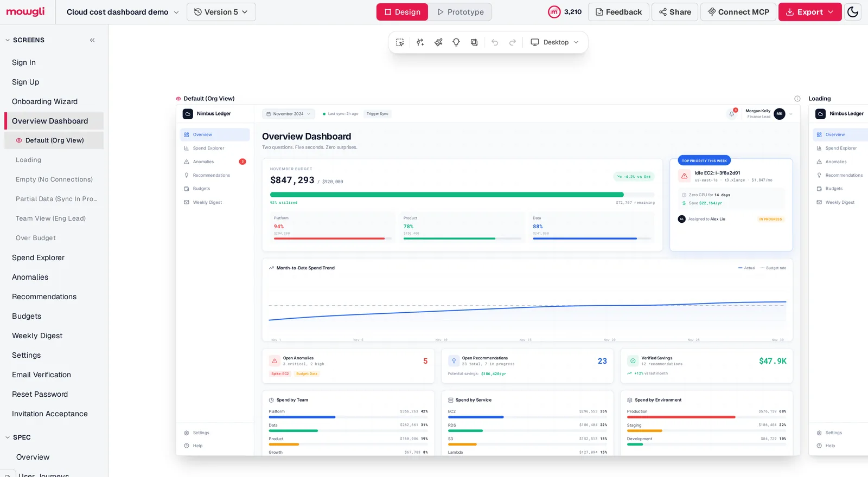
Task: Select Overview in Default frame nav
Action: (x=215, y=134)
